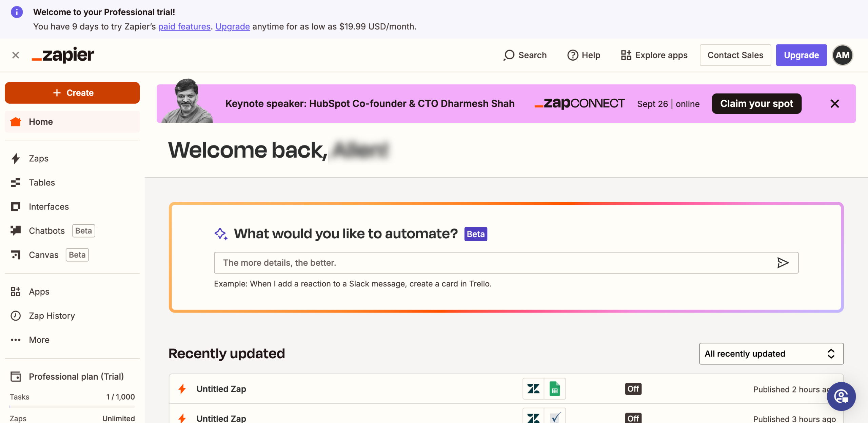868x423 pixels.
Task: Open the All recently updated dropdown
Action: click(771, 354)
